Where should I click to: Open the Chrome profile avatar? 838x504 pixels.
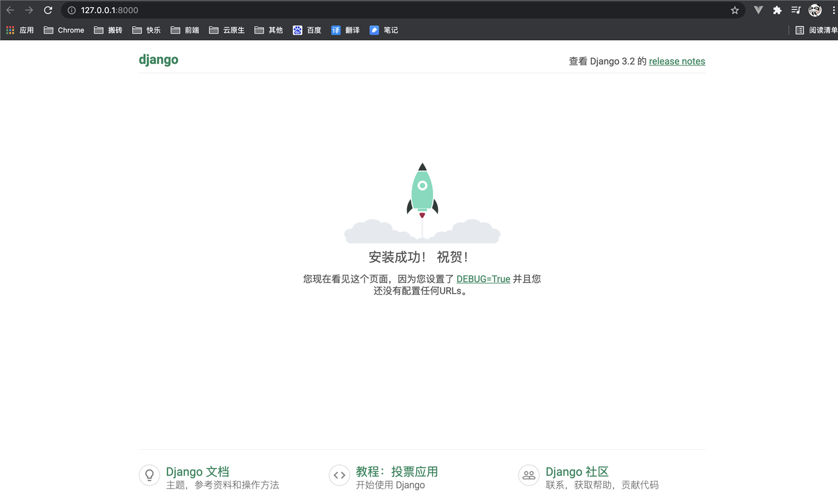pos(815,10)
